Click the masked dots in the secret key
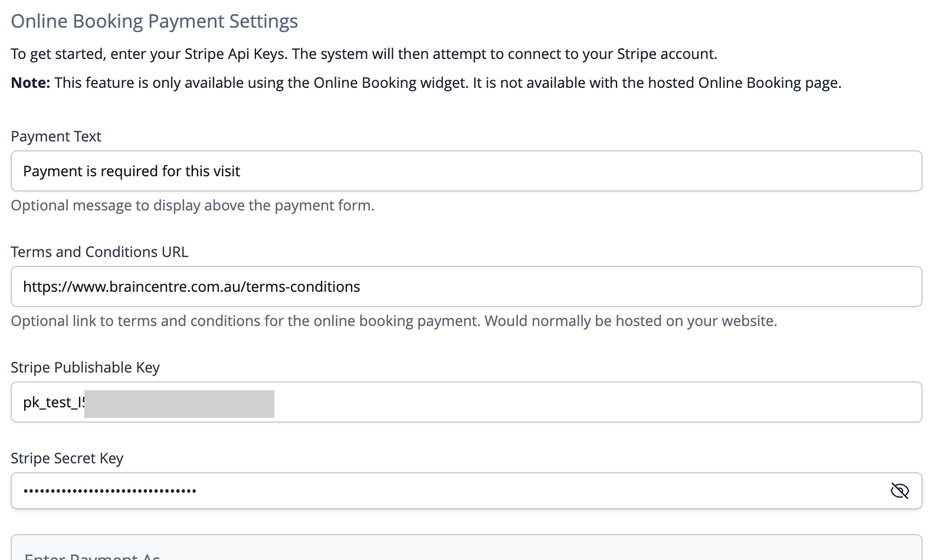Screen dimensions: 938x560 (x=110, y=491)
